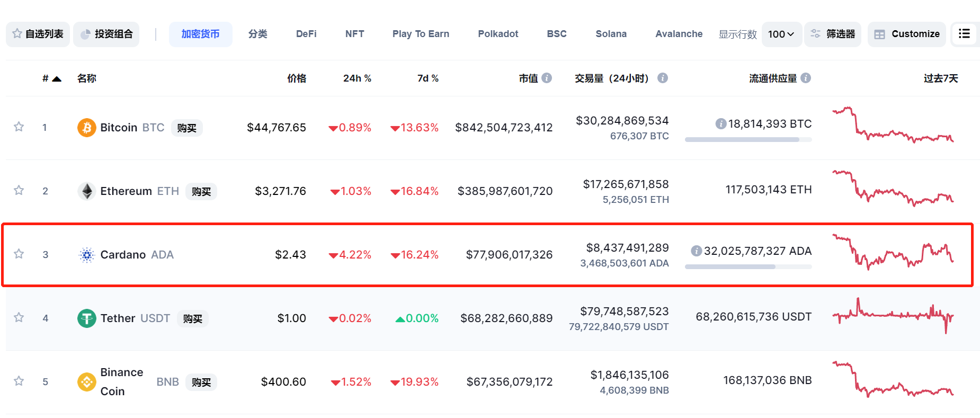The height and width of the screenshot is (418, 980).
Task: Buy Tether with the 购买 button
Action: [x=192, y=318]
